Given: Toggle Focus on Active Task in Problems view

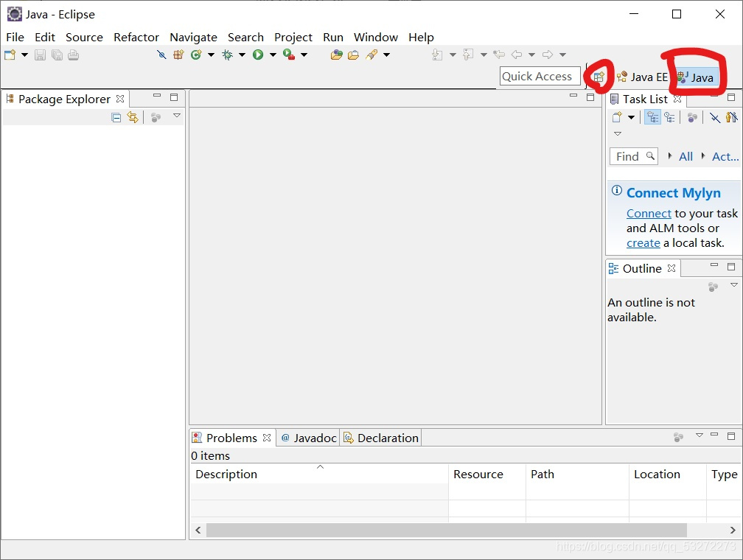Looking at the screenshot, I should click(x=679, y=437).
